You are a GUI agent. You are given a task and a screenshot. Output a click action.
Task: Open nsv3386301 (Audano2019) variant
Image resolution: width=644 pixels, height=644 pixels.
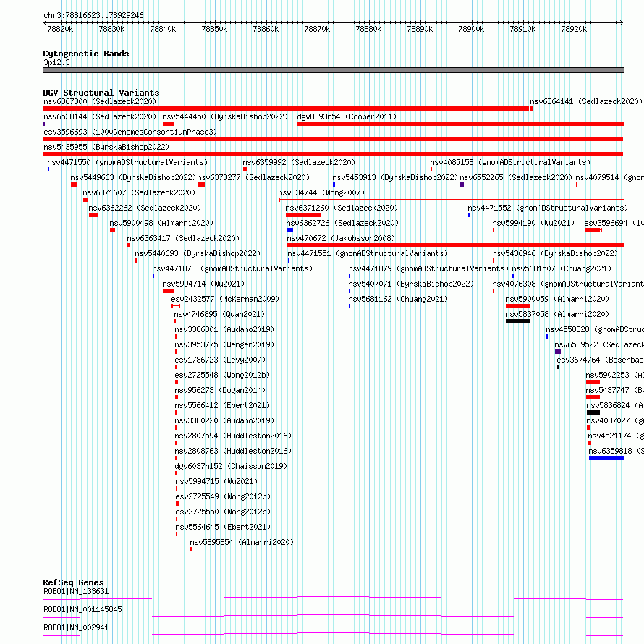[224, 329]
